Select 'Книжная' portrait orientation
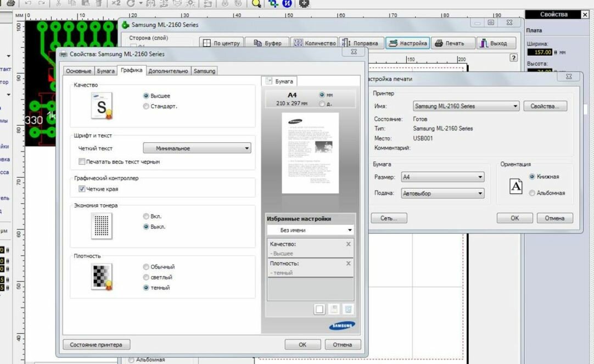The height and width of the screenshot is (364, 594). (532, 176)
